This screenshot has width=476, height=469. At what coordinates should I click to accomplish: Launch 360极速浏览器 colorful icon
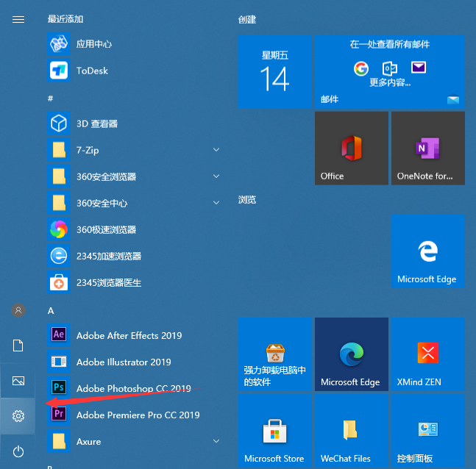tap(59, 229)
